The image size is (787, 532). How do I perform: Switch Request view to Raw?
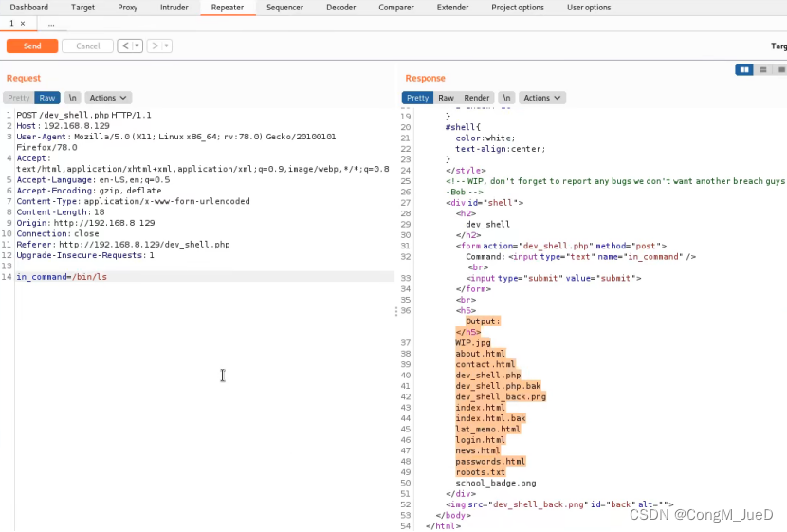[47, 98]
